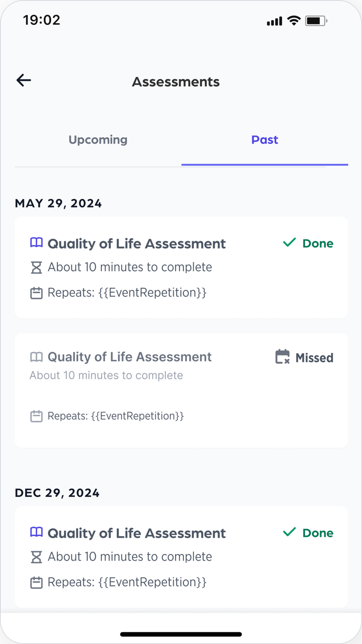Select the book icon beside first Quality of Life Assessment
The image size is (362, 644).
tap(36, 242)
